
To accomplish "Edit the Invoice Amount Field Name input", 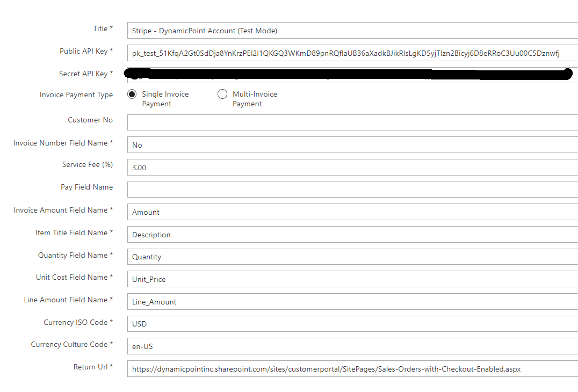I will click(x=352, y=212).
